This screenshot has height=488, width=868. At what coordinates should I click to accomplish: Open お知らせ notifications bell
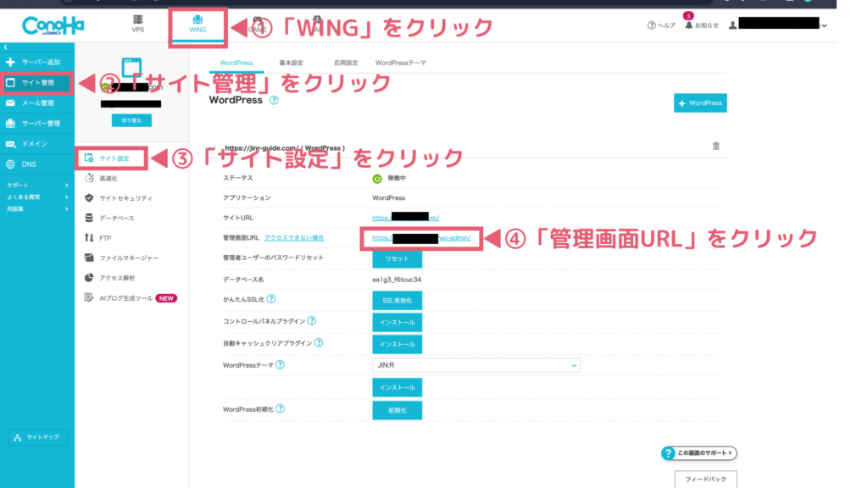tap(701, 25)
